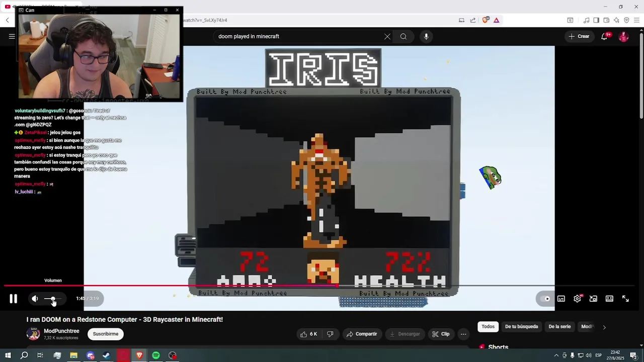Show more chips with the right arrow
The height and width of the screenshot is (362, 644).
(x=604, y=327)
